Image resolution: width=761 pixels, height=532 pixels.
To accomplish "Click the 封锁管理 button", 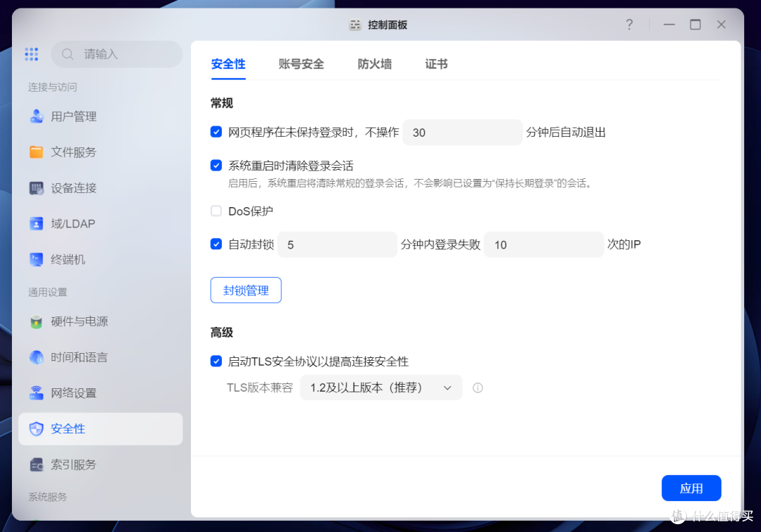I will coord(246,290).
